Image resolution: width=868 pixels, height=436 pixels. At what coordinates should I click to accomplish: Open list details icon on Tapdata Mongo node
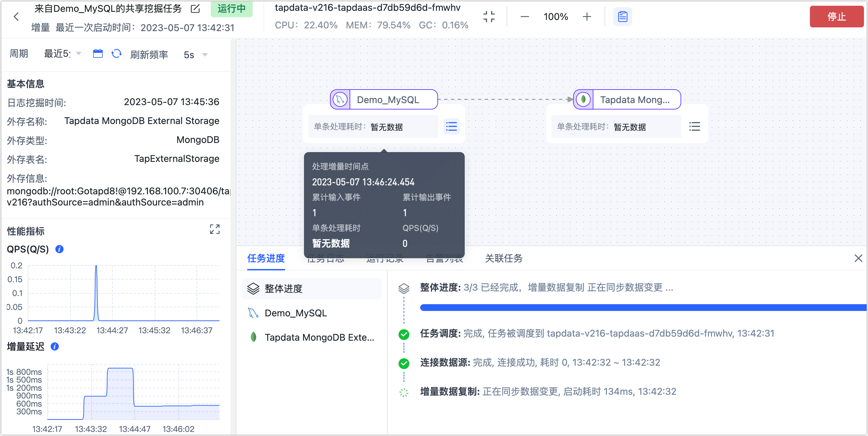point(694,127)
